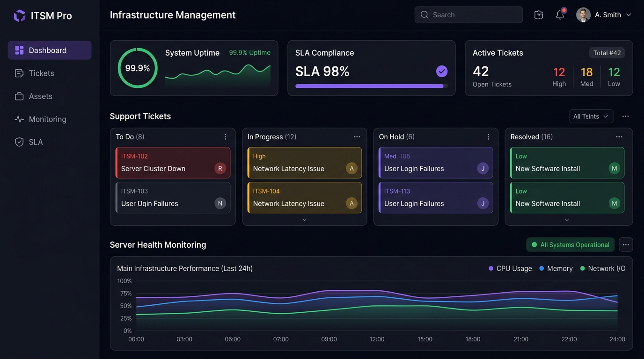Click the System Uptime sparkline chart

pyautogui.click(x=218, y=75)
